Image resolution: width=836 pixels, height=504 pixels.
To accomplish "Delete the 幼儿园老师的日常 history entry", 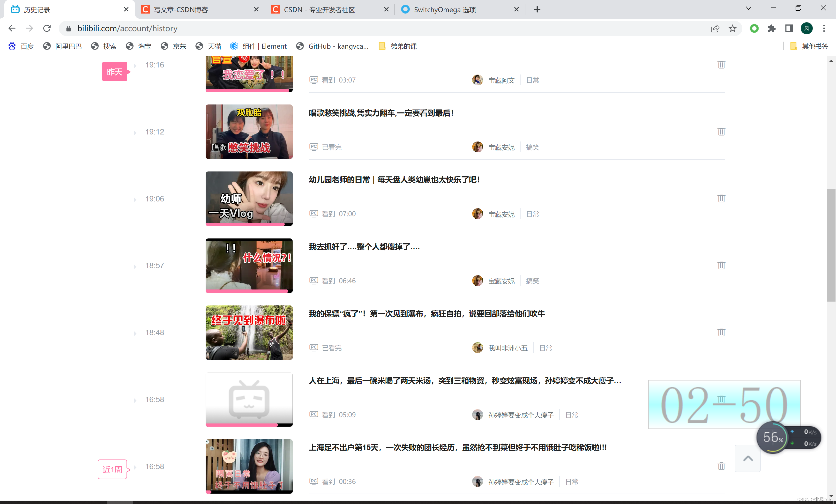I will 721,199.
